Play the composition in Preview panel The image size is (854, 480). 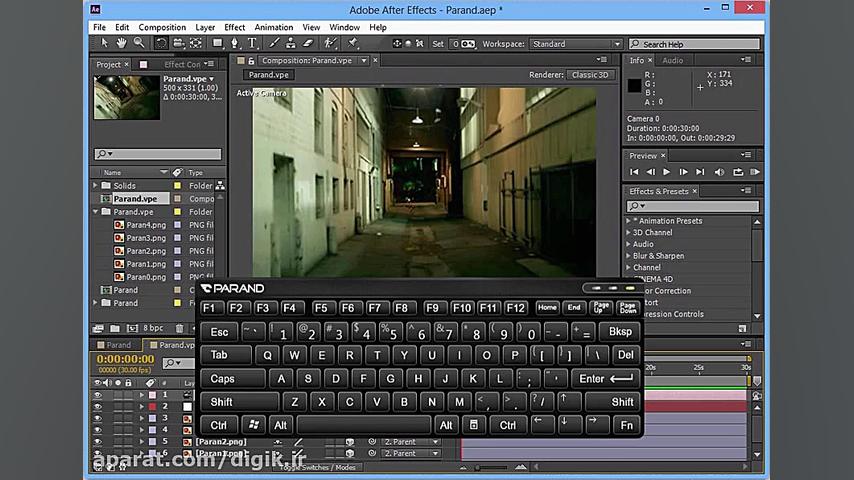tap(666, 172)
